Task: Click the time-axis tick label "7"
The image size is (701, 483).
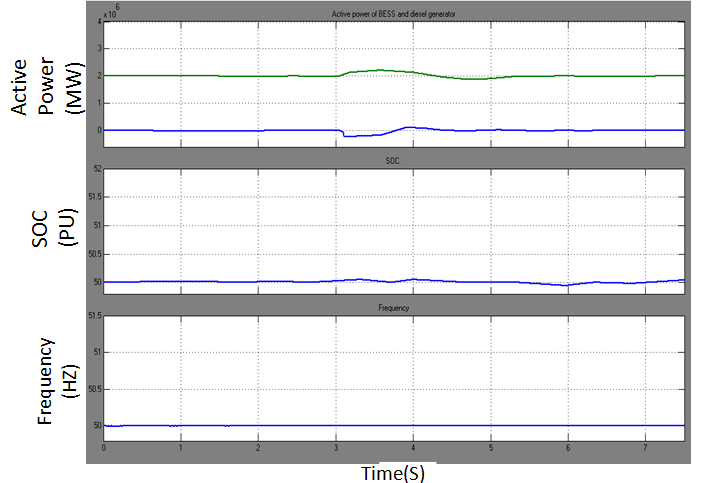Action: [645, 448]
